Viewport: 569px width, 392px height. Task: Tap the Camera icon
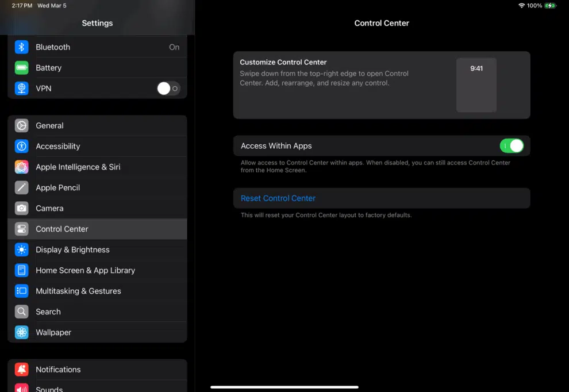click(21, 208)
